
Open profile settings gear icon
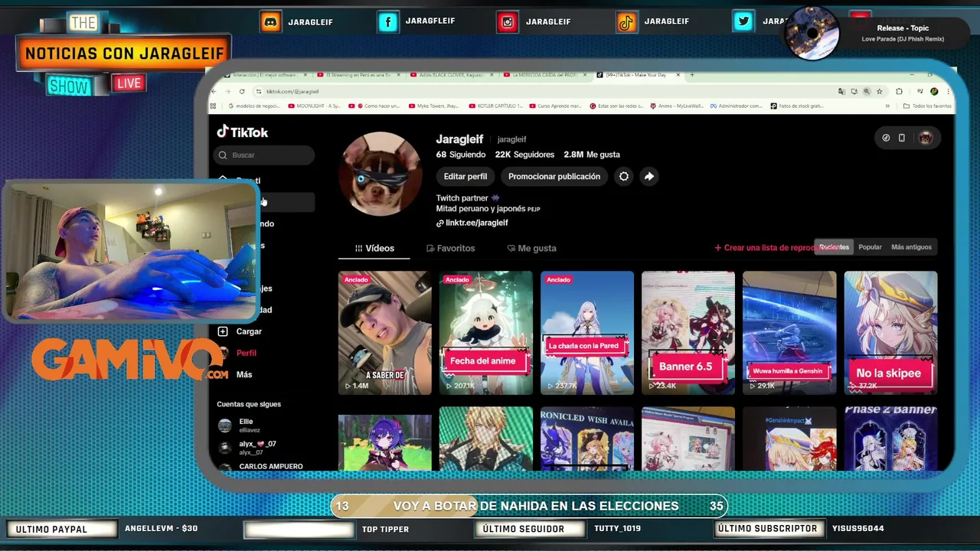(x=624, y=176)
